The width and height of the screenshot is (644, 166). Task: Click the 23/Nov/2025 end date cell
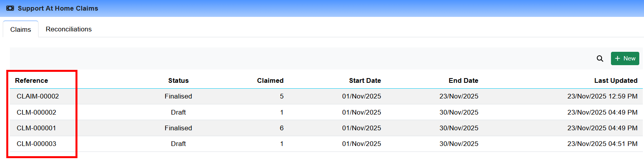tap(458, 96)
